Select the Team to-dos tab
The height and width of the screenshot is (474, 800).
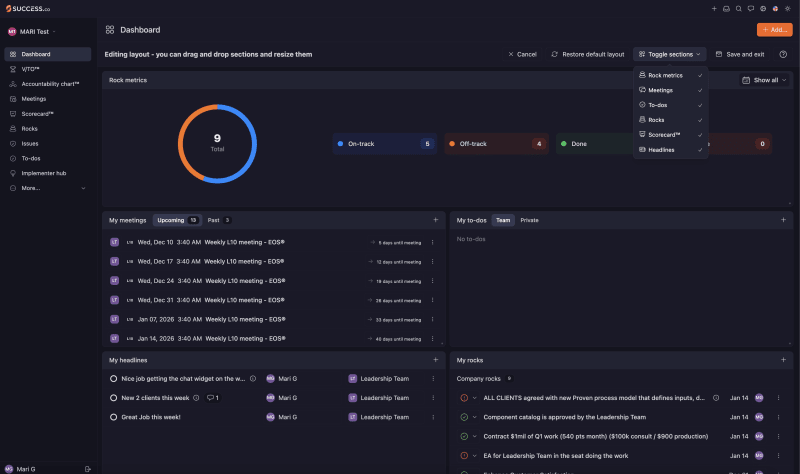point(503,220)
